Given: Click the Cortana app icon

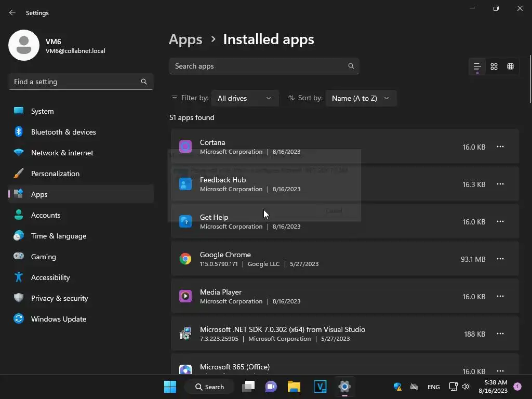Looking at the screenshot, I should [x=185, y=147].
